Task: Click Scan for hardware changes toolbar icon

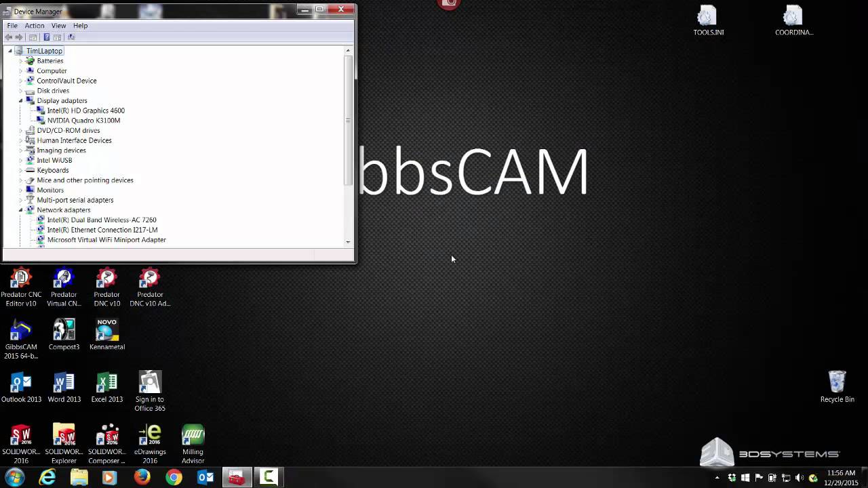Action: tap(71, 37)
